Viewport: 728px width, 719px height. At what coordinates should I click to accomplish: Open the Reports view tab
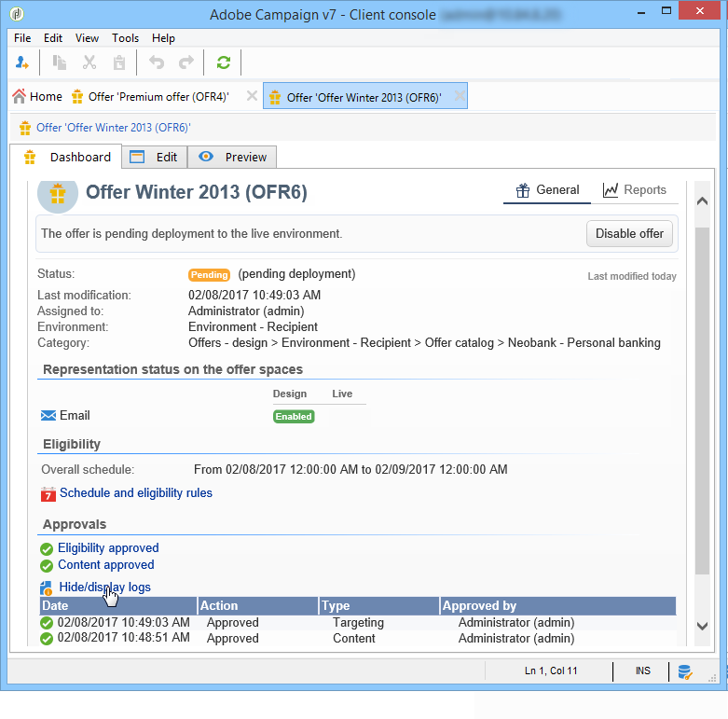[x=634, y=190]
